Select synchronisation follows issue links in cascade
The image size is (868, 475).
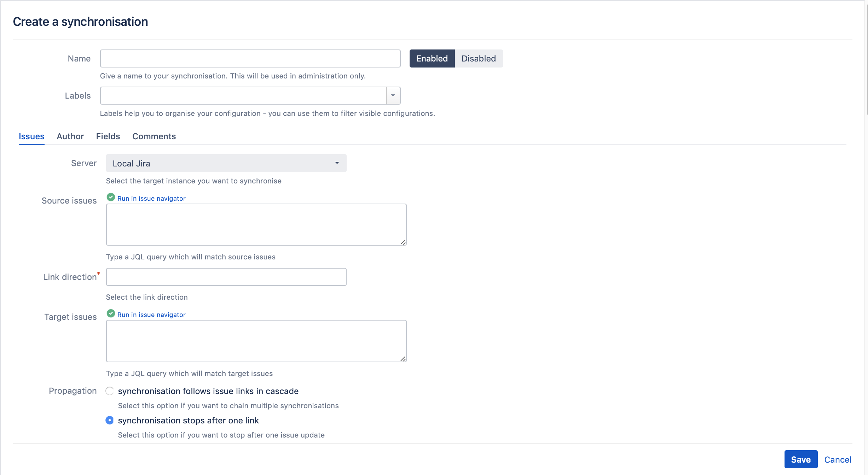point(110,391)
